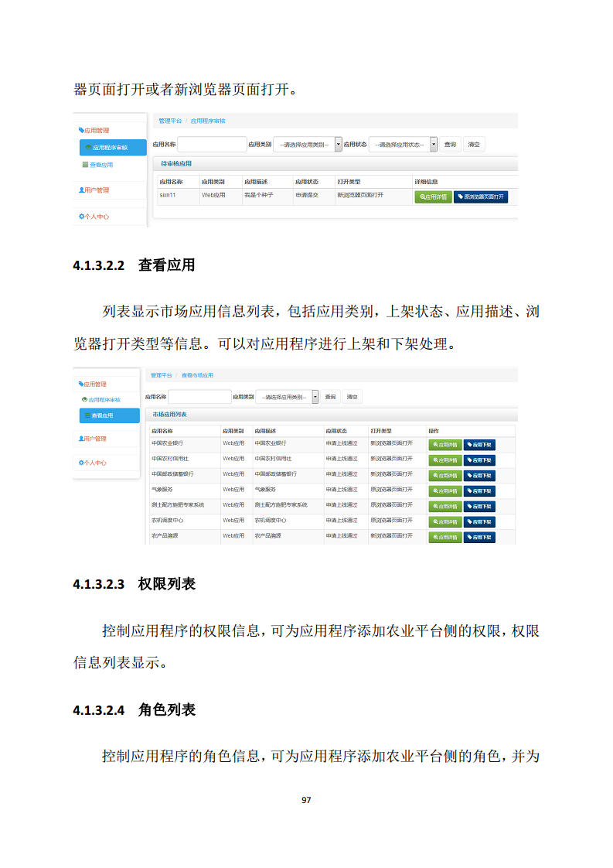Screen dimensions: 613x868
Task: Click 应用下架 for the 中国农村信用社 row
Action: coord(480,460)
